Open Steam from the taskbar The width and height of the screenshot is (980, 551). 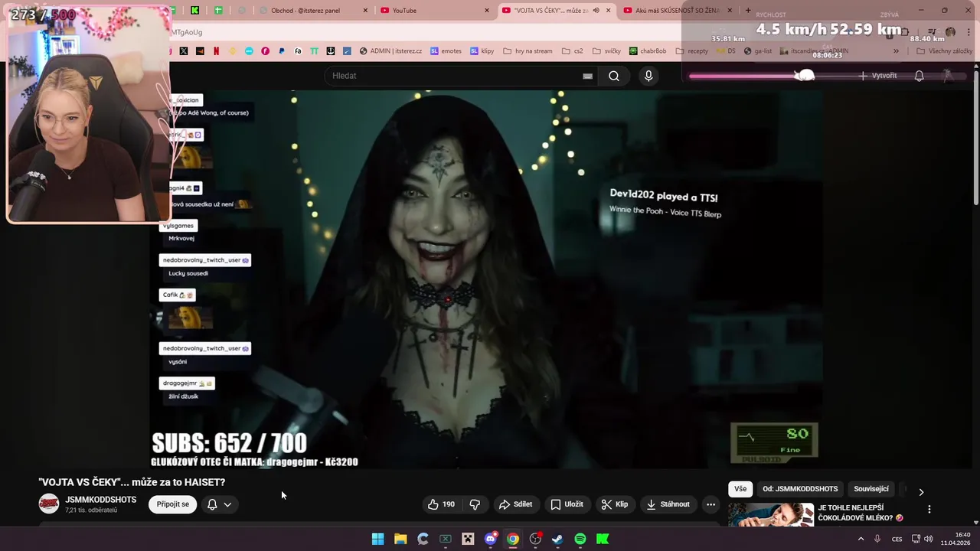(557, 539)
